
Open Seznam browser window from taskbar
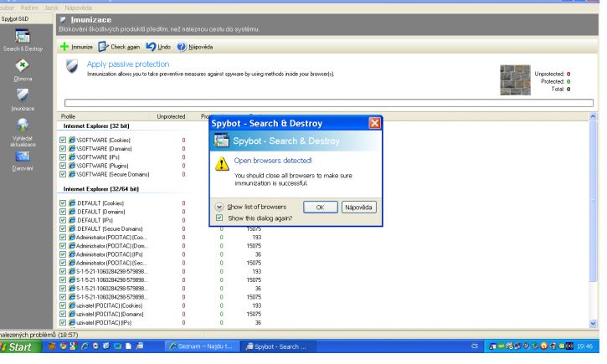pyautogui.click(x=201, y=346)
